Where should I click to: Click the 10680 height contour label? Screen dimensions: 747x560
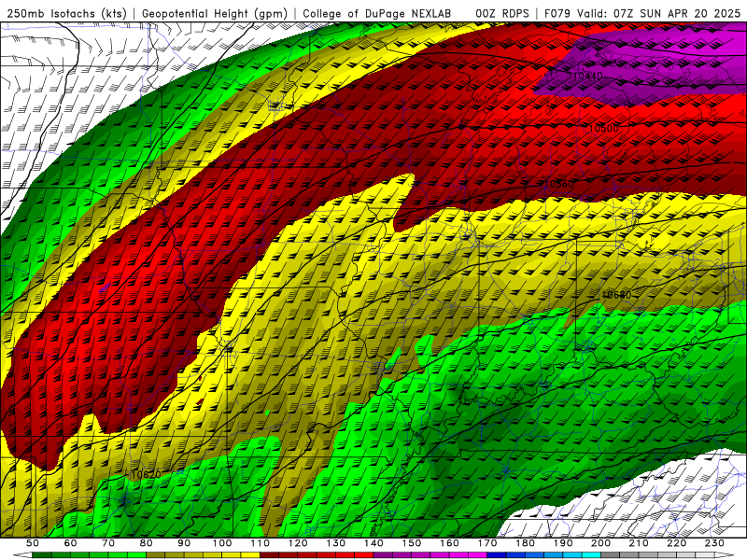616,295
